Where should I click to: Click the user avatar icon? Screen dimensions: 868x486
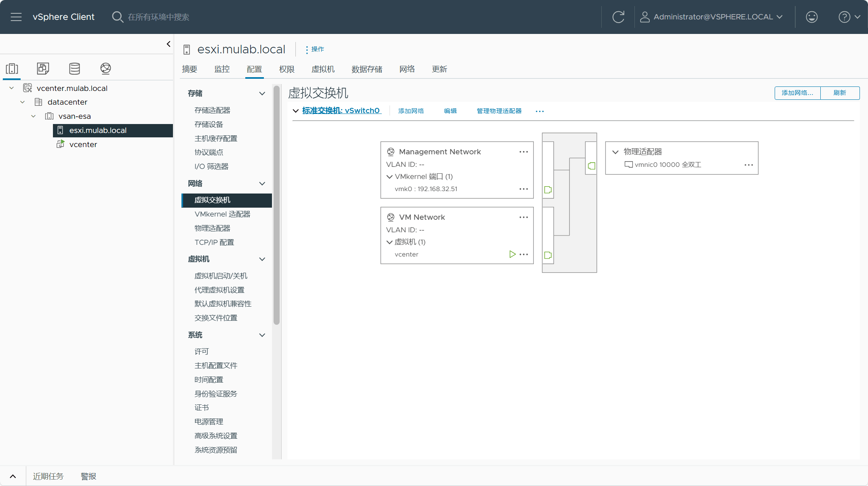click(645, 17)
